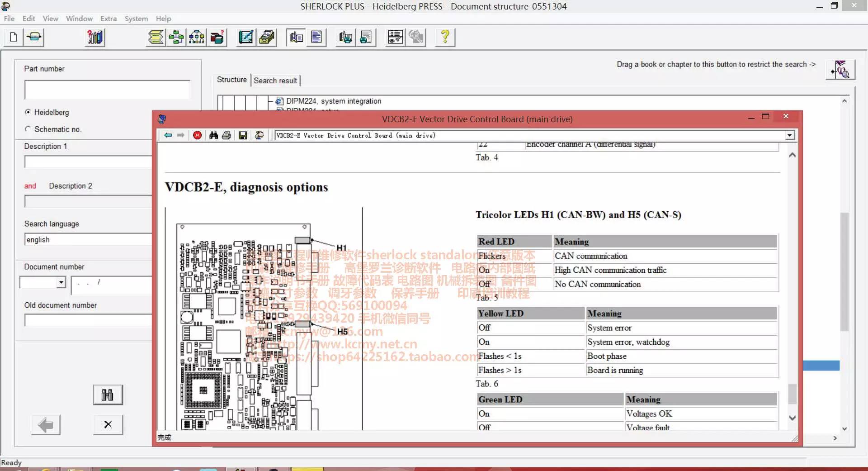This screenshot has height=471, width=868.
Task: Switch to the Search result tab
Action: pos(275,81)
